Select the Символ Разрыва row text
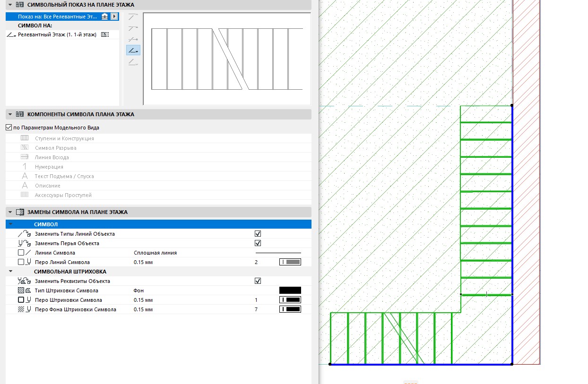588x384 pixels. [x=56, y=148]
